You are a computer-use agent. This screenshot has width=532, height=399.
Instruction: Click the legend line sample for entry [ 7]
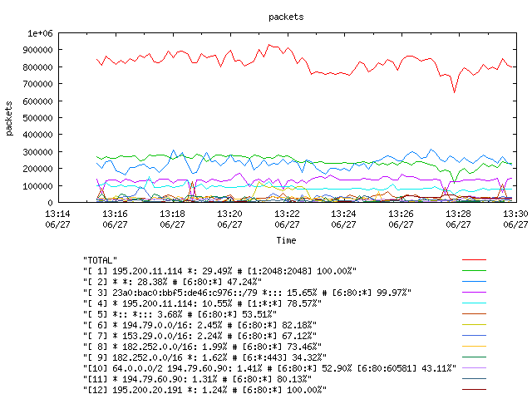point(474,336)
